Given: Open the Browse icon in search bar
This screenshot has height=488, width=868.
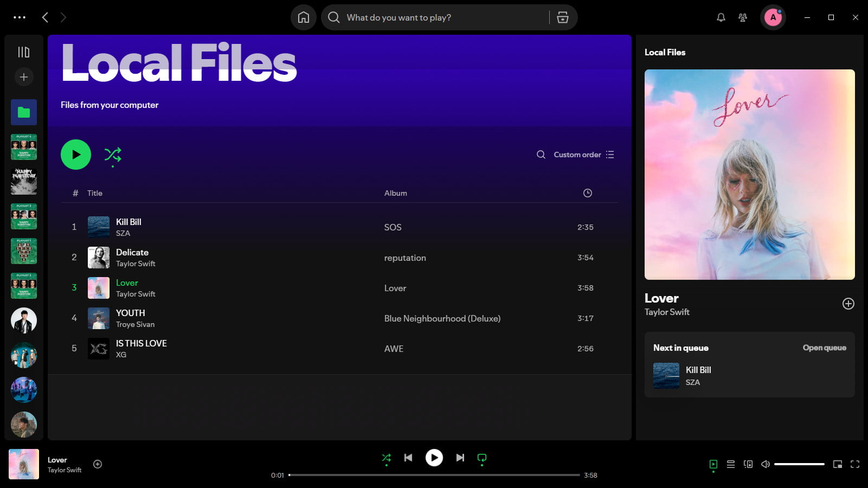Looking at the screenshot, I should point(563,17).
